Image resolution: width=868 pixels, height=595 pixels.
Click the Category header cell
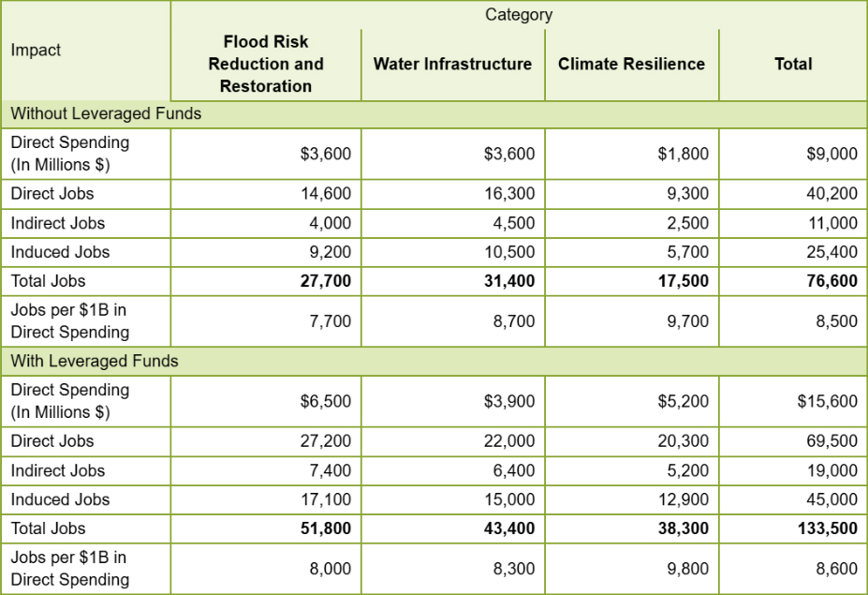[519, 14]
